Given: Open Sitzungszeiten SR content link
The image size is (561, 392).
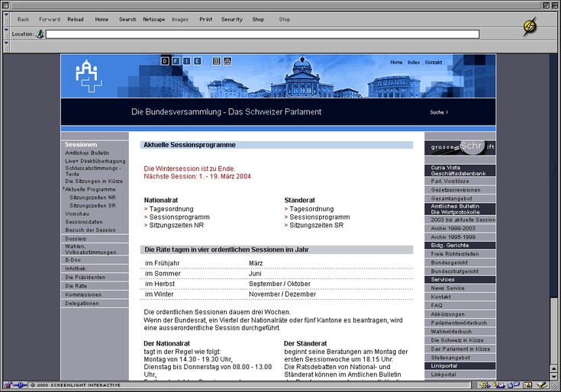Looking at the screenshot, I should [x=316, y=225].
